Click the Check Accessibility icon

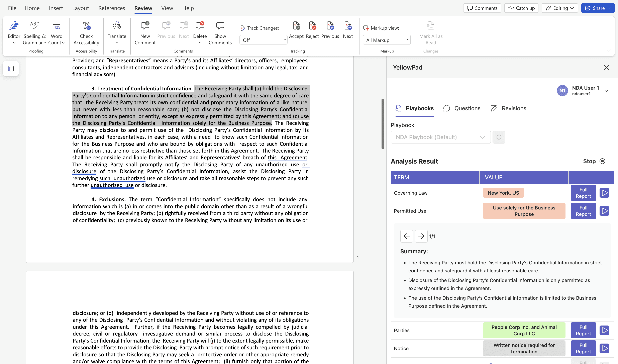point(86,26)
